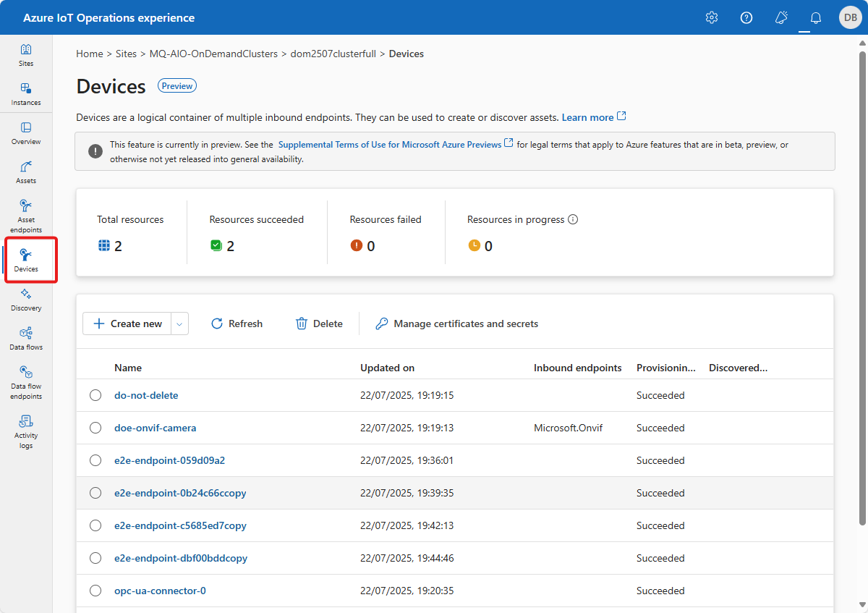Screen dimensions: 868x613
Task: Click the Total resources grid icon
Action: 104,246
